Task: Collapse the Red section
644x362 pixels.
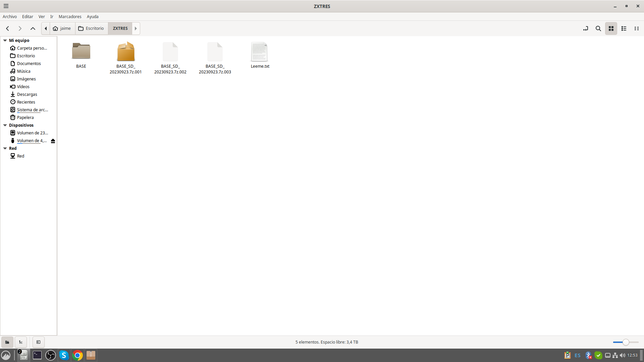Action: click(x=5, y=148)
